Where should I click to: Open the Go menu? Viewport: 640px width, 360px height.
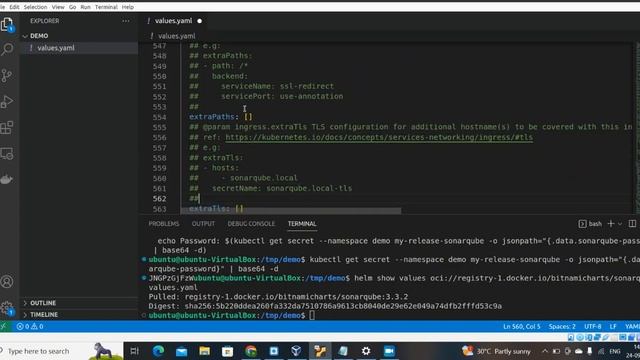tap(72, 7)
